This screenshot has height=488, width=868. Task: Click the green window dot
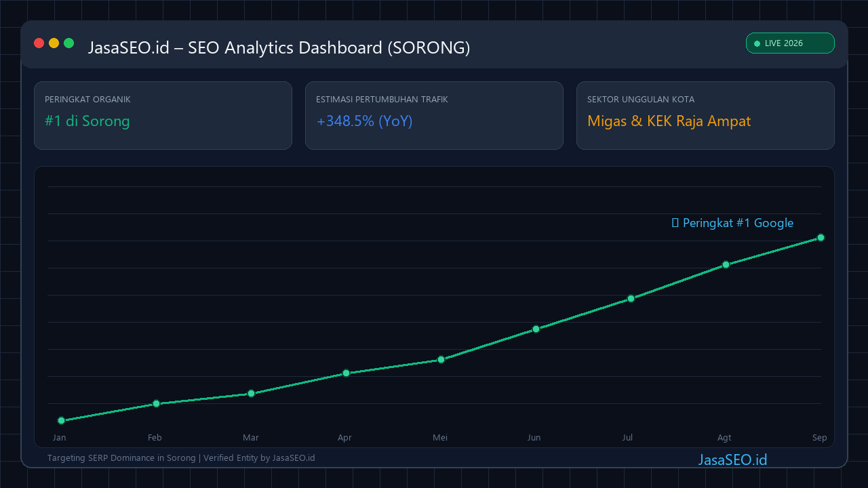tap(69, 43)
